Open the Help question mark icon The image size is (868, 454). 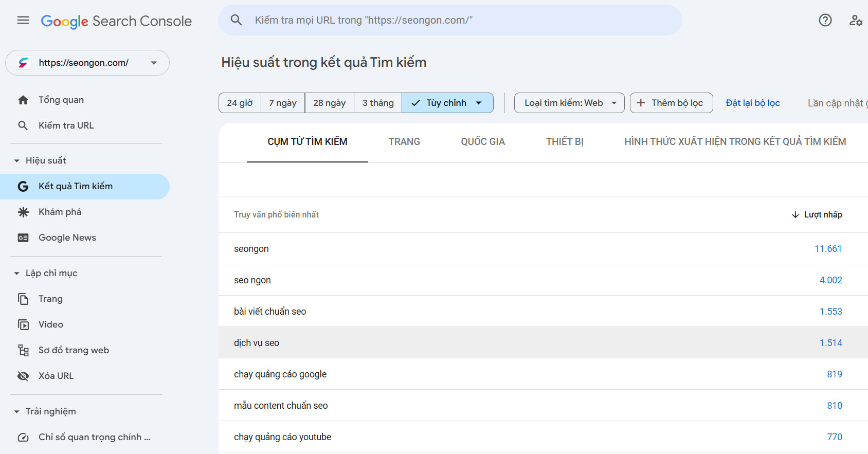pos(825,20)
